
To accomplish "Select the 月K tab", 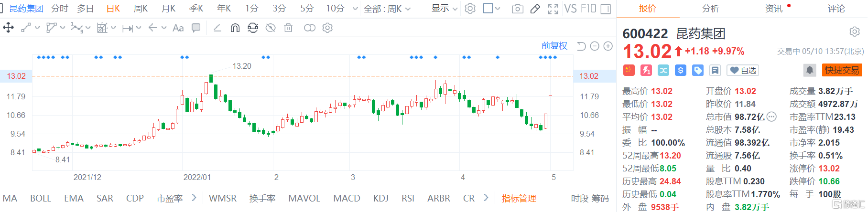I will (168, 9).
